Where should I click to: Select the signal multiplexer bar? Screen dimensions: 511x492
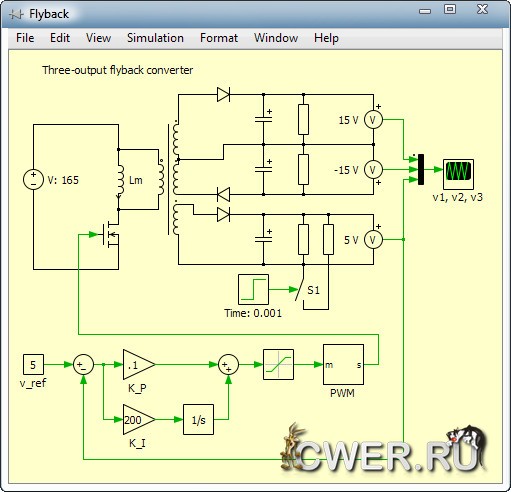[x=421, y=169]
